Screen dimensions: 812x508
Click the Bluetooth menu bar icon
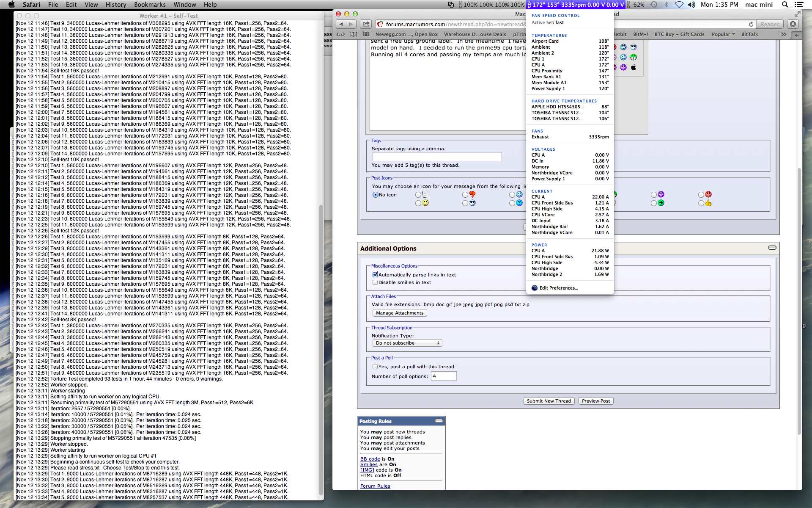(x=666, y=5)
